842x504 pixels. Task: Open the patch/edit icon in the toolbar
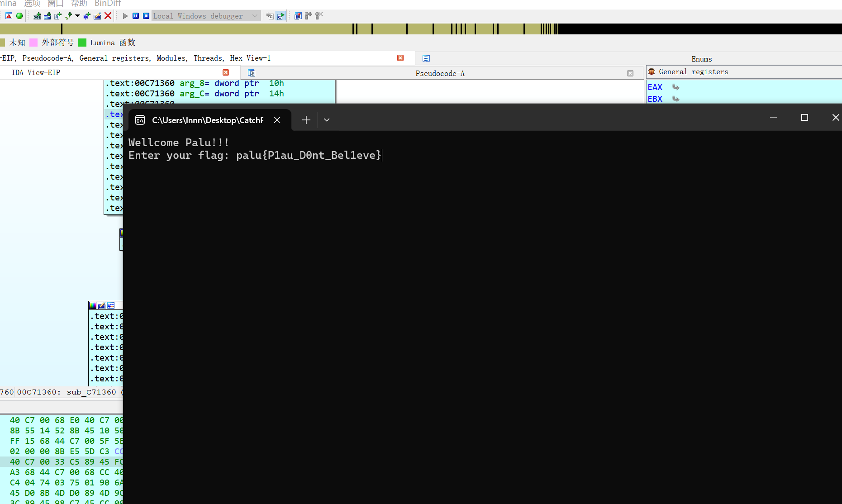[x=97, y=16]
